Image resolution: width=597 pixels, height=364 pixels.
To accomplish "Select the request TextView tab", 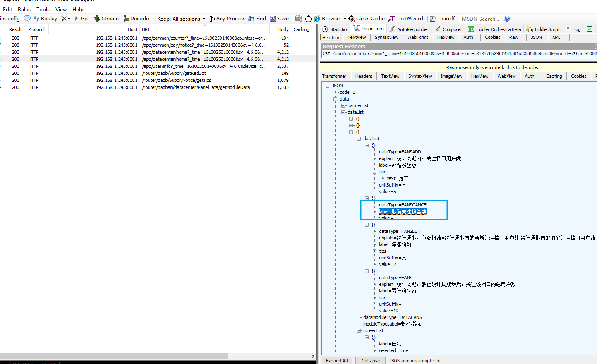I will pyautogui.click(x=357, y=37).
